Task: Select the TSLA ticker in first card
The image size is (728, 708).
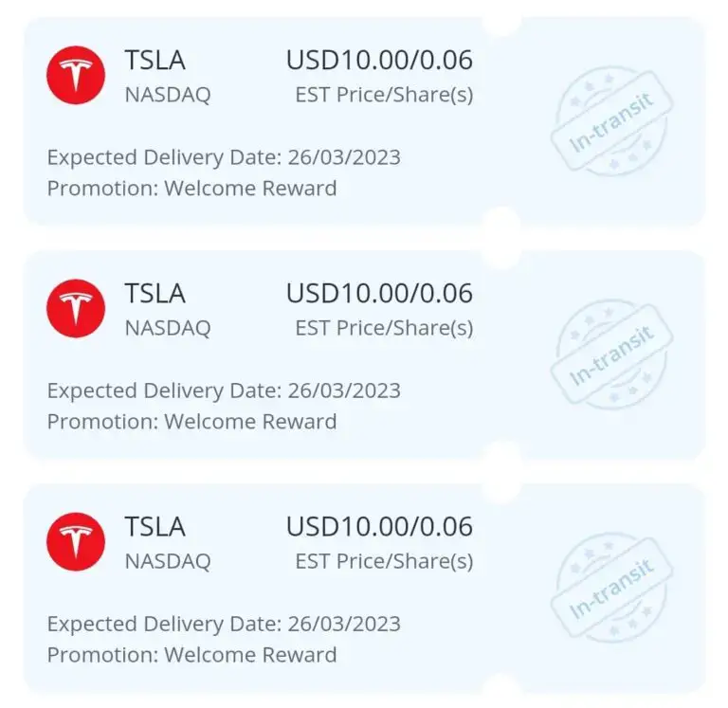Action: tap(155, 61)
